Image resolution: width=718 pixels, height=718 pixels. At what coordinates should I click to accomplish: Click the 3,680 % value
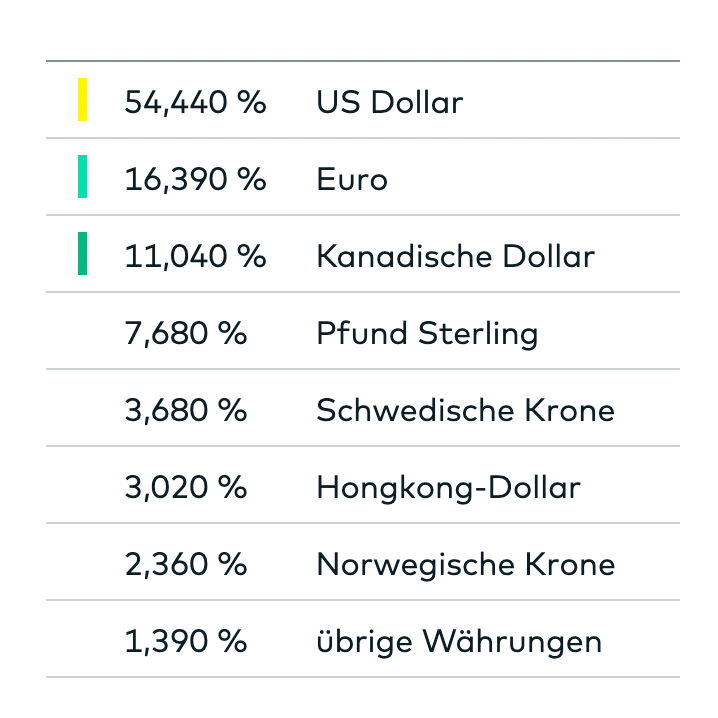click(x=185, y=410)
